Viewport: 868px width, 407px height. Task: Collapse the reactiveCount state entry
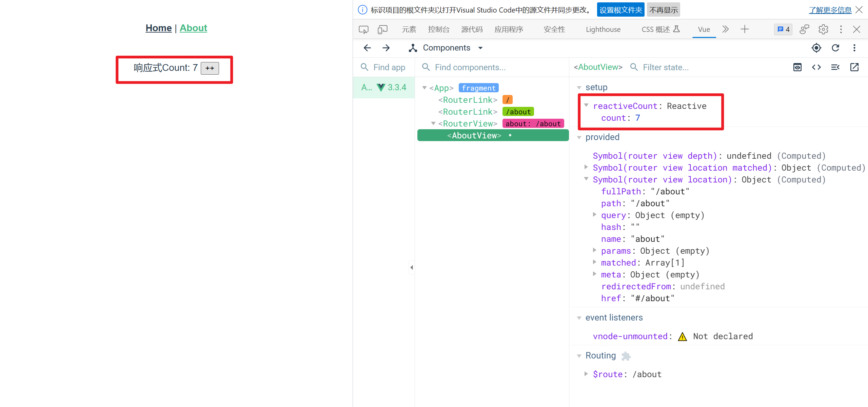(586, 105)
